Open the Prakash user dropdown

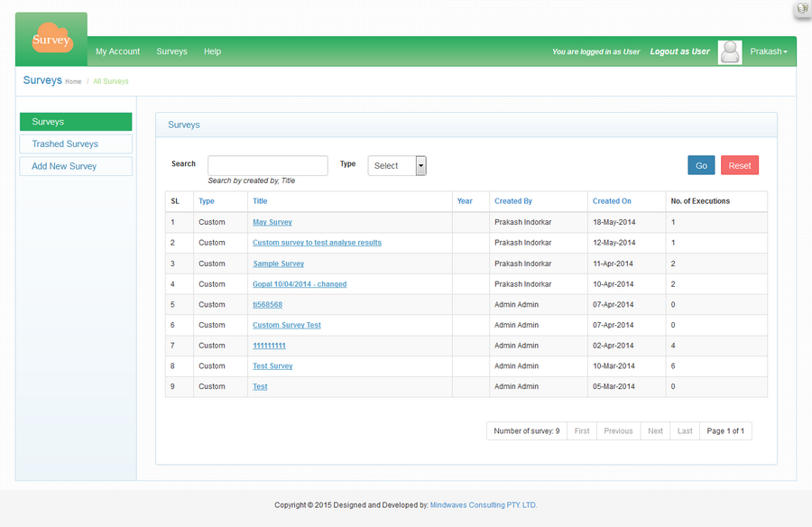click(x=769, y=51)
